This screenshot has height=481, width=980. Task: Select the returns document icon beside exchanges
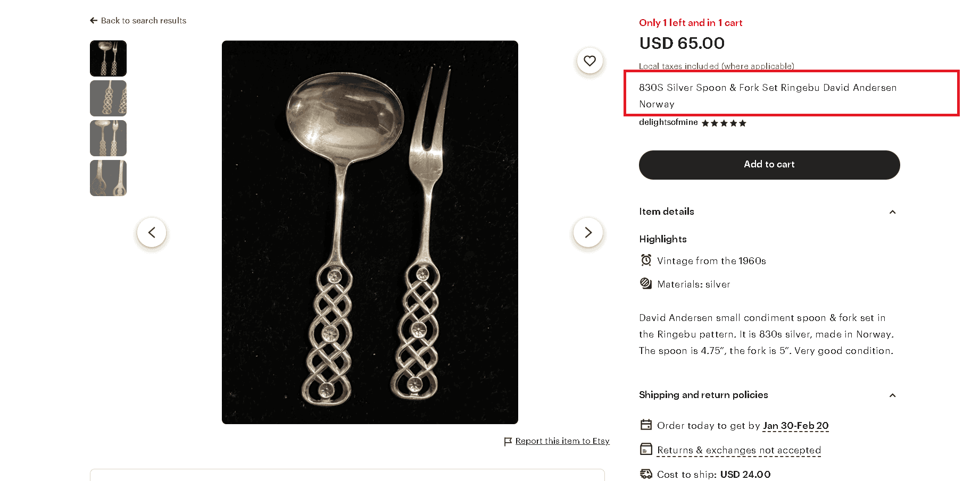pyautogui.click(x=645, y=449)
